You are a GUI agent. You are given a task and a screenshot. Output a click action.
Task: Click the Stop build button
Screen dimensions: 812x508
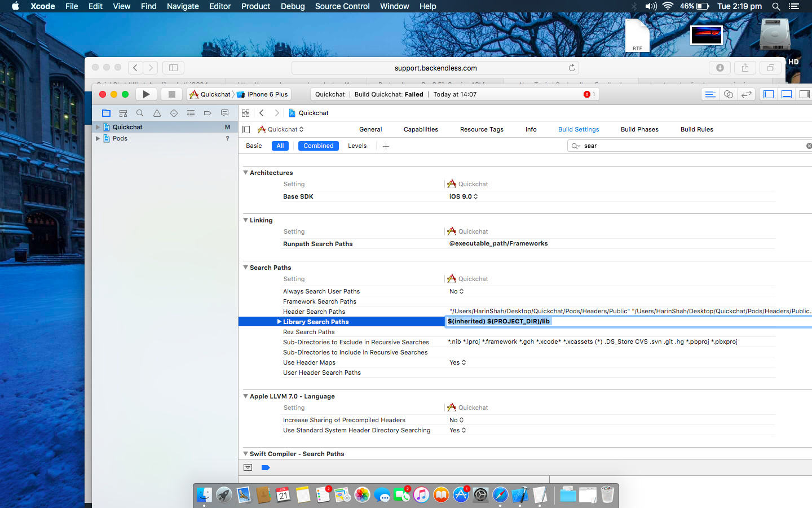(x=172, y=94)
